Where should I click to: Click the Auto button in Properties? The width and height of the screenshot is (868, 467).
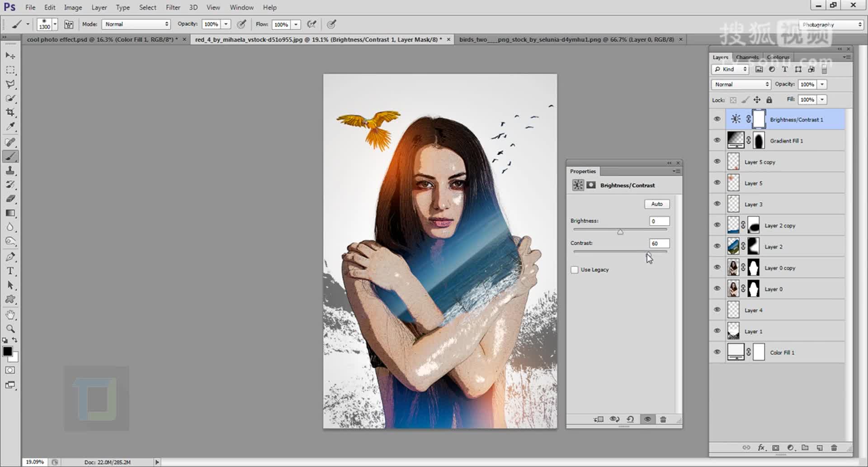[657, 204]
